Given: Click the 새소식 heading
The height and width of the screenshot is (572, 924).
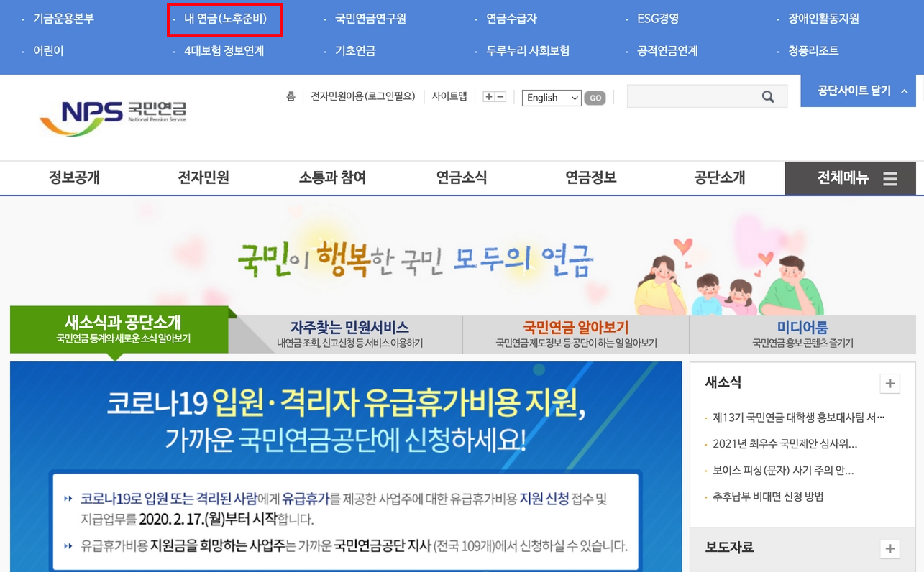Looking at the screenshot, I should click(x=723, y=382).
